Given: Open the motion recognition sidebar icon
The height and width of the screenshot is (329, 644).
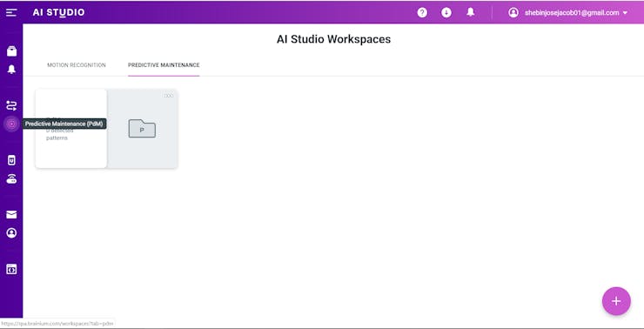Looking at the screenshot, I should 11,105.
